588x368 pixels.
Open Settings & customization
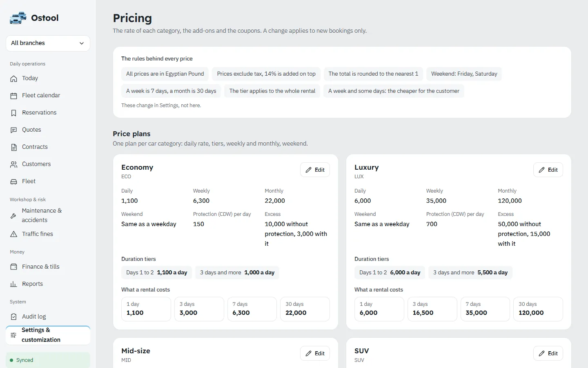(x=48, y=335)
